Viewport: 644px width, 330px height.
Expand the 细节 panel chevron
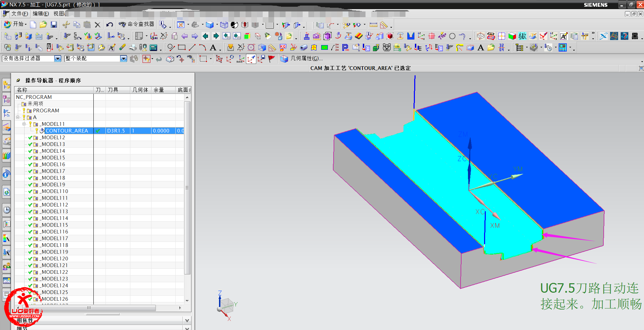pos(187,328)
